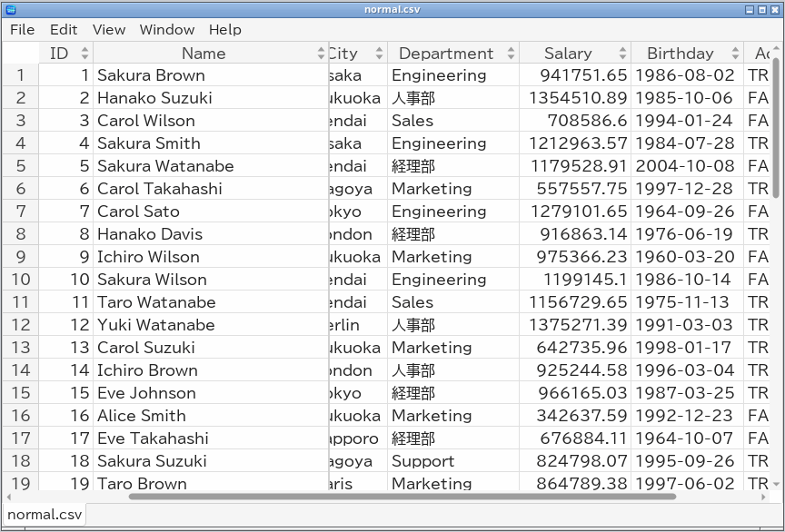Click the cell 'Sakura Smith'
Screen dimensions: 785x532
[x=211, y=143]
